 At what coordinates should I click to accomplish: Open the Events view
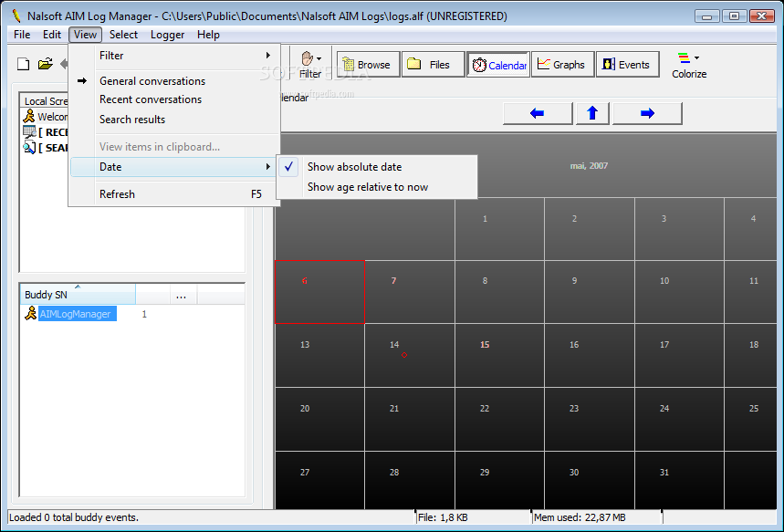[x=628, y=65]
